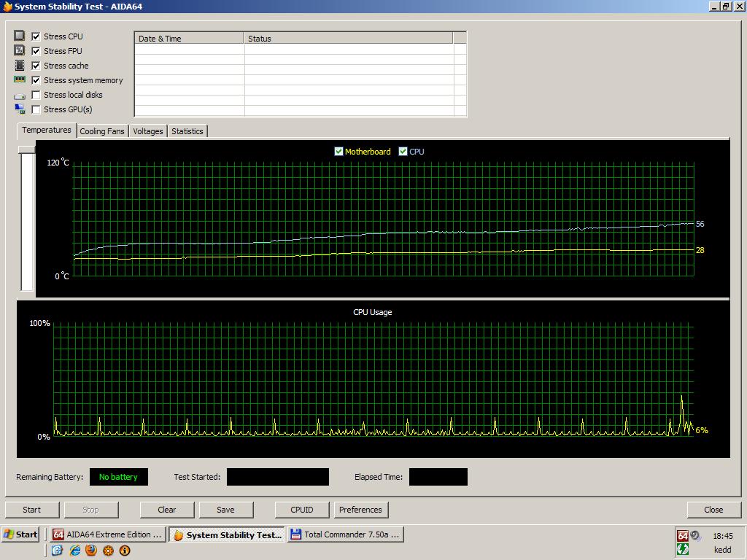Hide the Motherboard temperature graph line
Screen dimensions: 747x560
[338, 152]
